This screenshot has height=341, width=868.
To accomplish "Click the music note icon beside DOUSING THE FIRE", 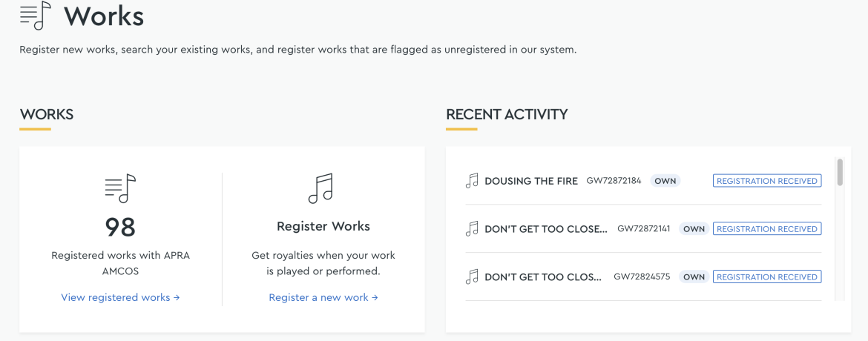I will (472, 180).
